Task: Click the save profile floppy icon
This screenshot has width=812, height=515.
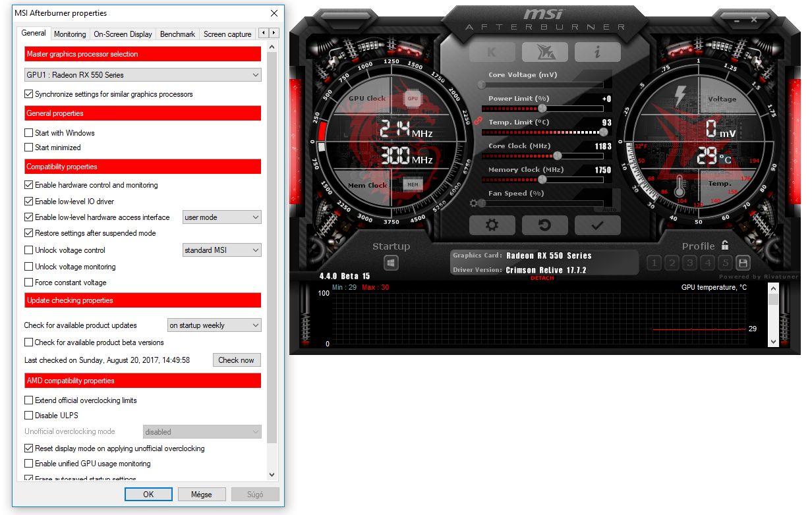Action: point(743,263)
